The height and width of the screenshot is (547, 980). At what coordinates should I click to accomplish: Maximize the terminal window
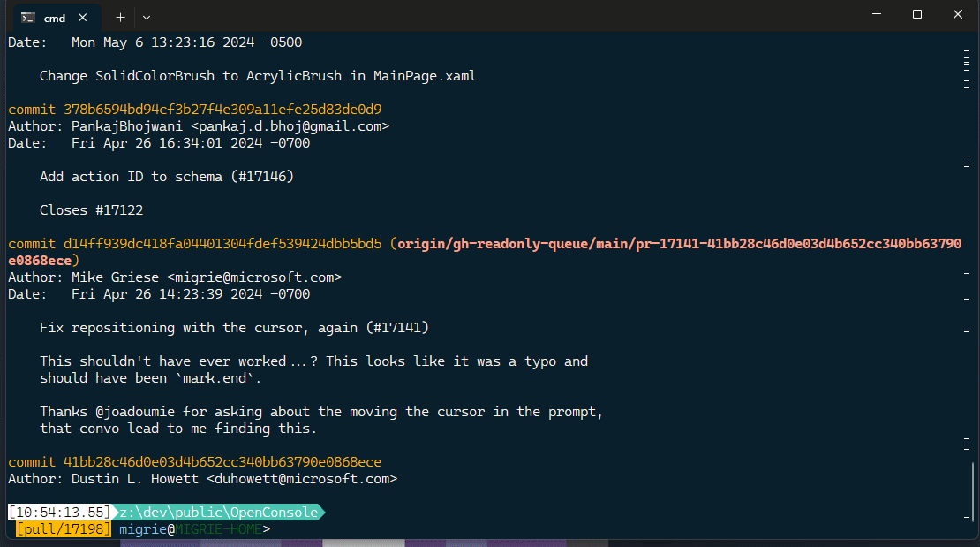tap(916, 14)
